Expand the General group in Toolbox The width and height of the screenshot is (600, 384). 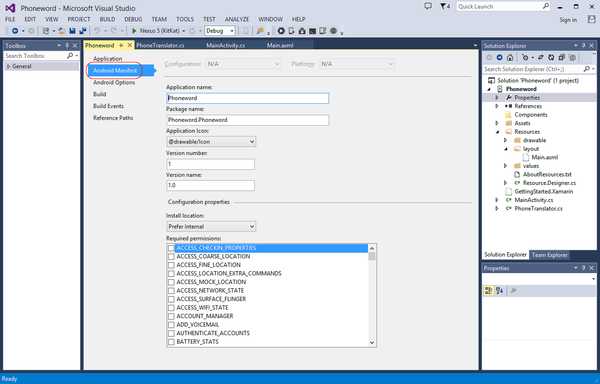[x=8, y=67]
